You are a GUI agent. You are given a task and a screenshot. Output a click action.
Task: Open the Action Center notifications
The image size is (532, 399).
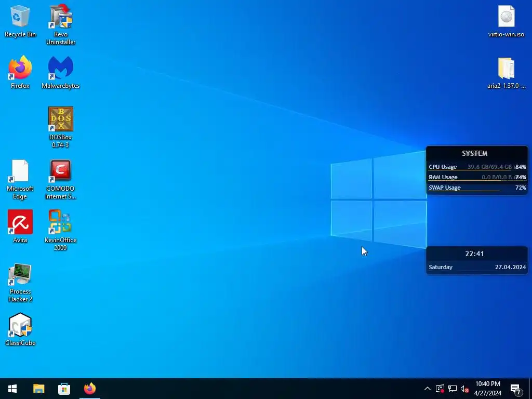(516, 389)
